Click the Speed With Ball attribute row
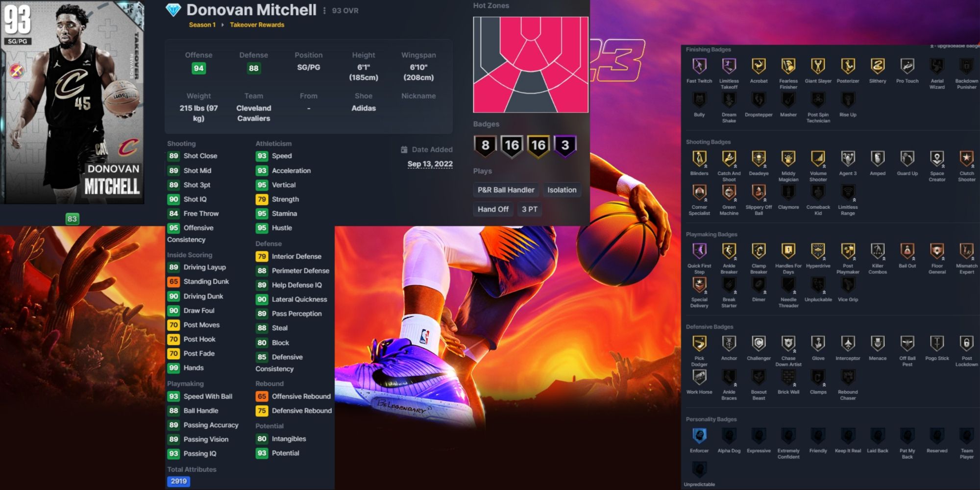Image resolution: width=980 pixels, height=490 pixels. click(200, 396)
